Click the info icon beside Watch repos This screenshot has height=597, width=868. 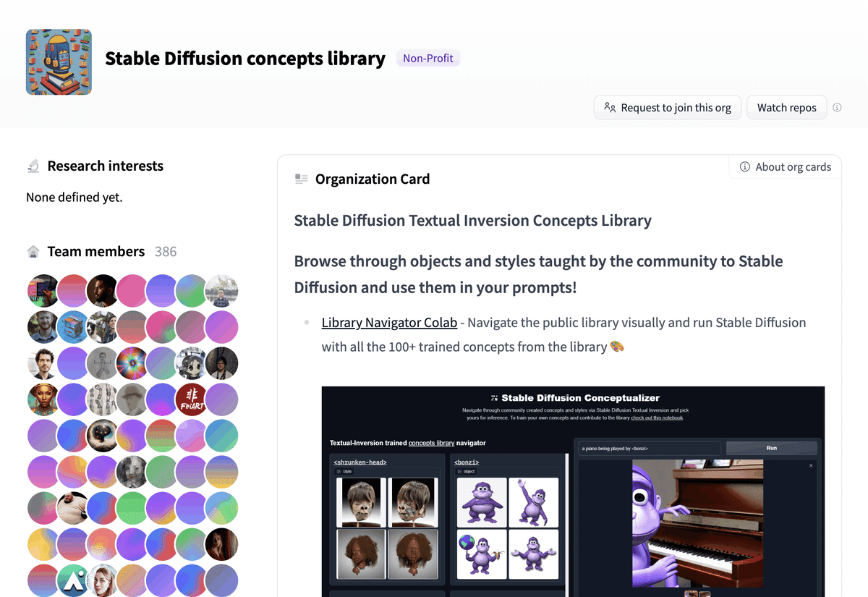[837, 107]
